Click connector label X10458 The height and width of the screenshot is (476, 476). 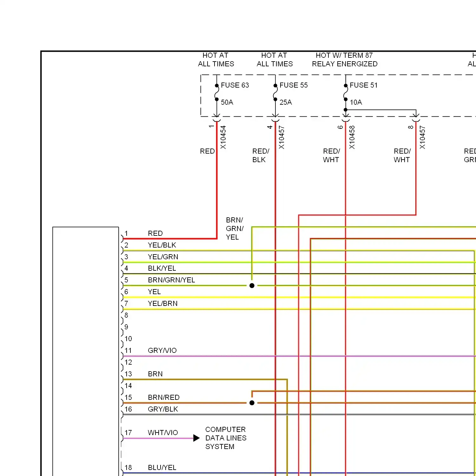[x=352, y=137]
